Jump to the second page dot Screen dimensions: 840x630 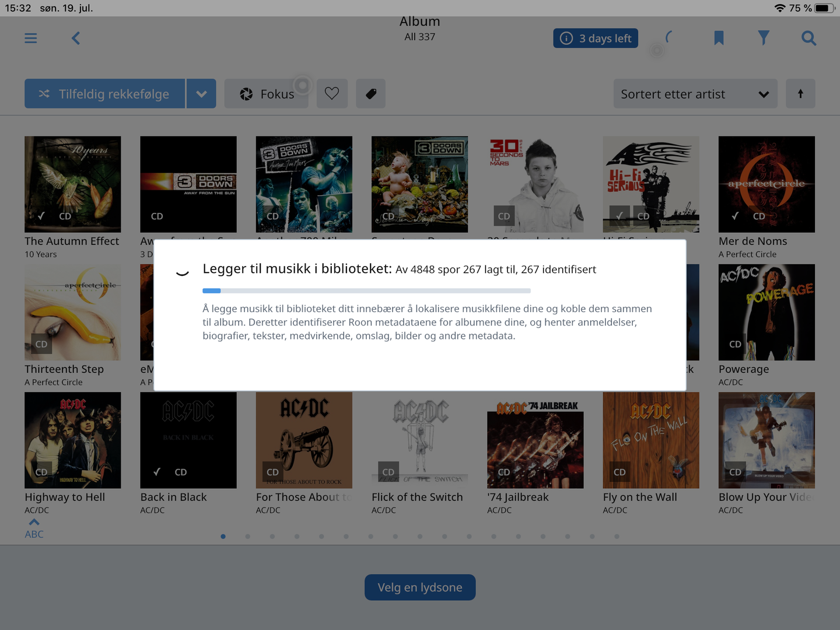click(248, 536)
